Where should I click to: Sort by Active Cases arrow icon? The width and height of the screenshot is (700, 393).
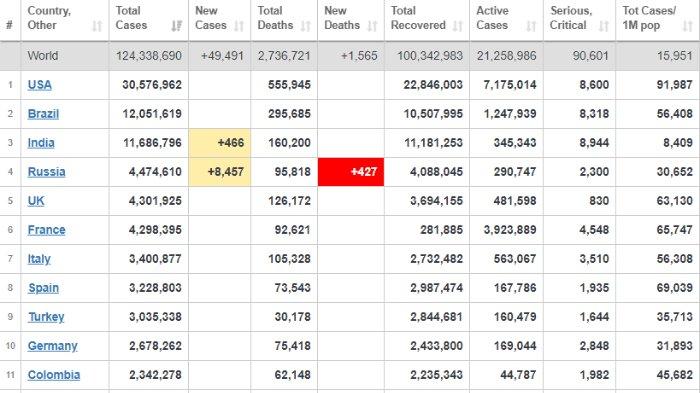coord(531,26)
